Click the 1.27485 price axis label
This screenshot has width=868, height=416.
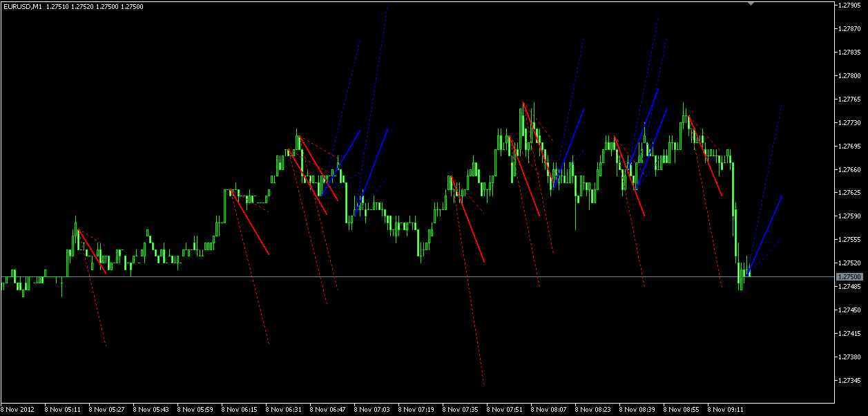tap(849, 287)
